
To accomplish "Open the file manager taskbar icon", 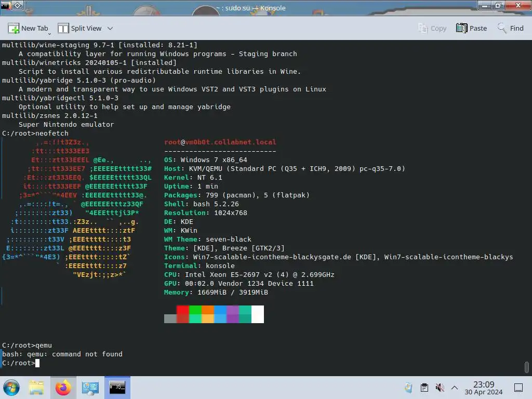I will coord(36,388).
